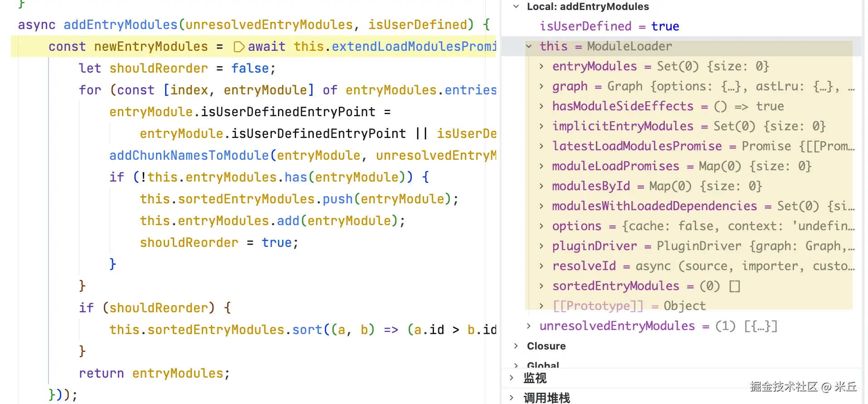The width and height of the screenshot is (868, 404).
Task: Click the 调用堆栈 panel header label
Action: 546,398
